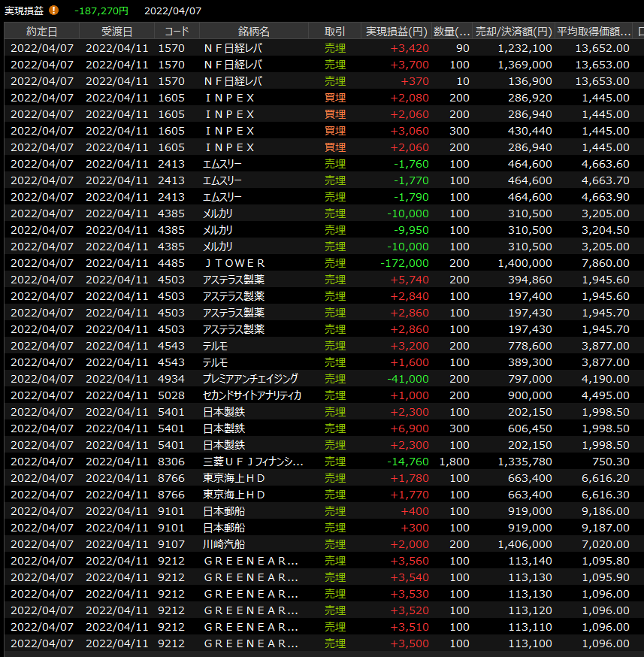Screen dimensions: 644x657
Task: Click the コード column header
Action: (177, 31)
